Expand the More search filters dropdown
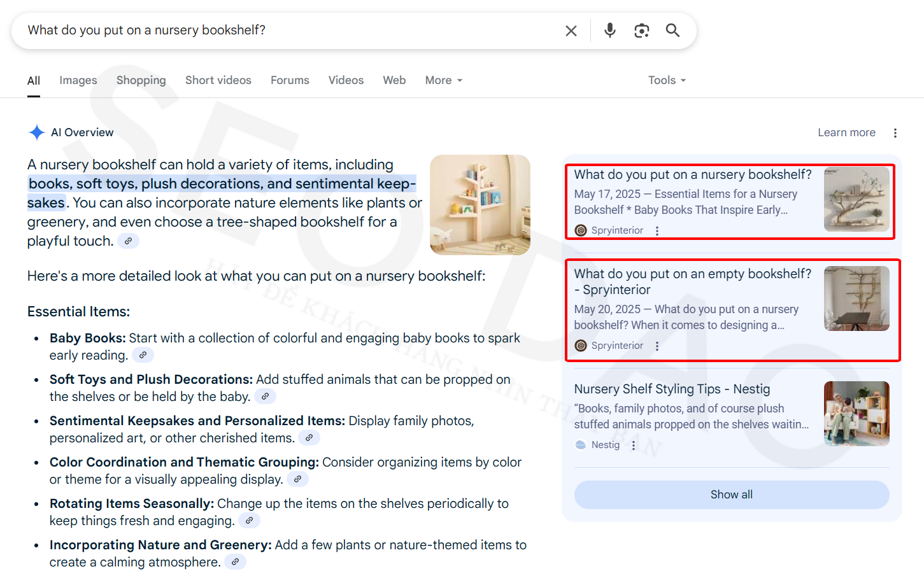The image size is (924, 583). (443, 80)
